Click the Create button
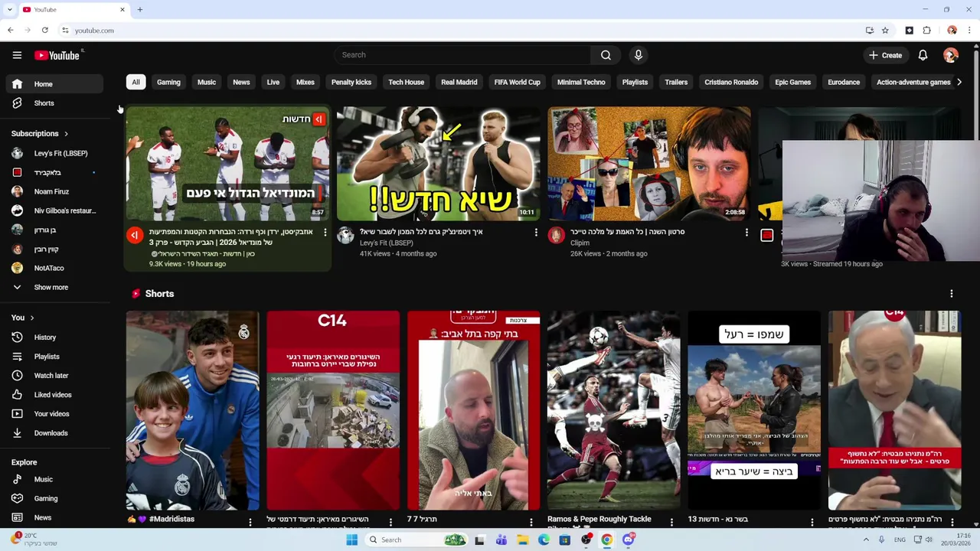This screenshot has height=551, width=980. (x=885, y=55)
